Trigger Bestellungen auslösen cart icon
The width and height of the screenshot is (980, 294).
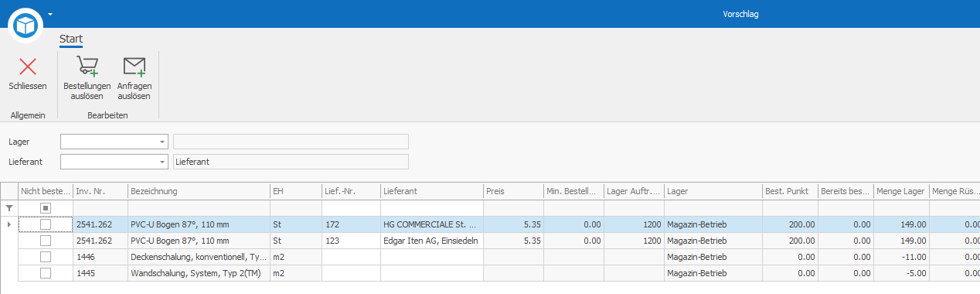pos(87,67)
